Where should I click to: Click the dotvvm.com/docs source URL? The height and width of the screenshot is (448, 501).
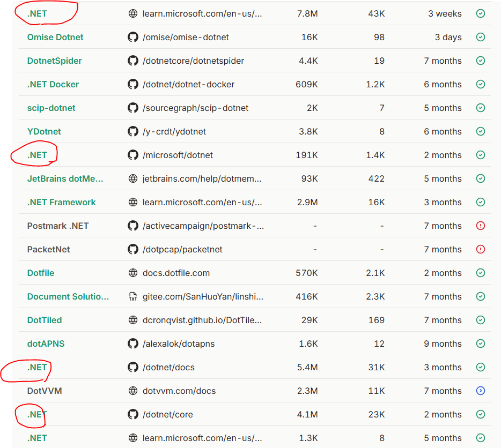(179, 391)
